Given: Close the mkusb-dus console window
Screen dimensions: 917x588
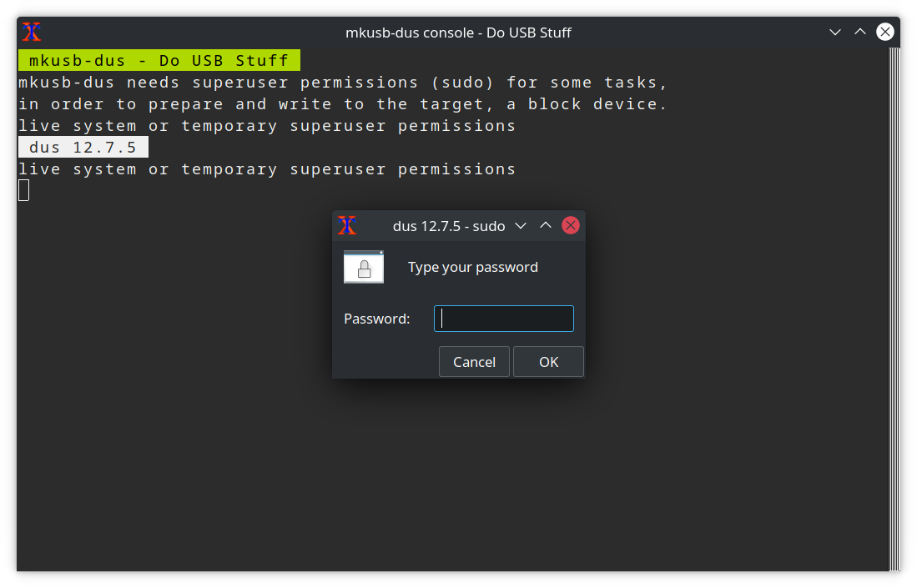Looking at the screenshot, I should click(885, 33).
